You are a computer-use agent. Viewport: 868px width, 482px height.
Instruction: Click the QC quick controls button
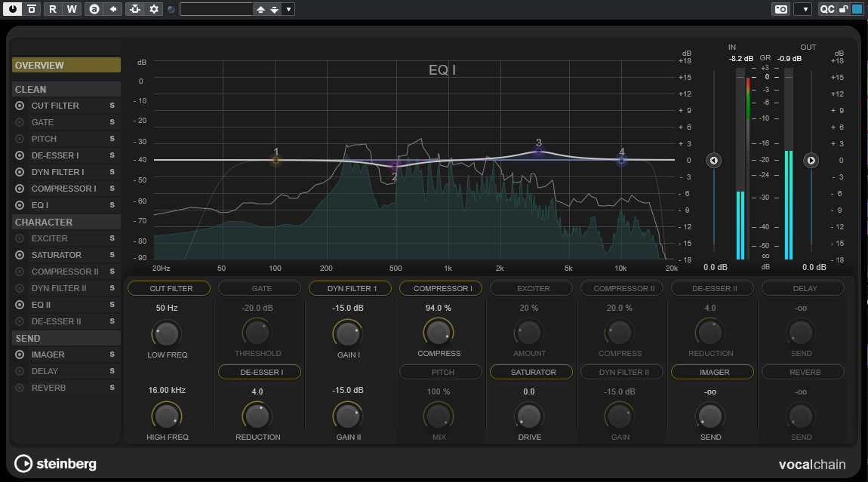pos(826,9)
